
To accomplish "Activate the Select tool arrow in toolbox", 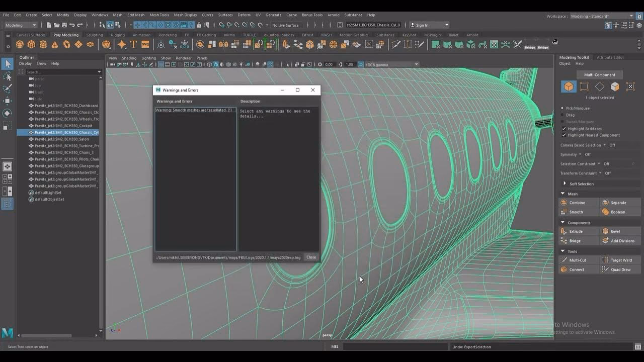I will click(x=8, y=64).
